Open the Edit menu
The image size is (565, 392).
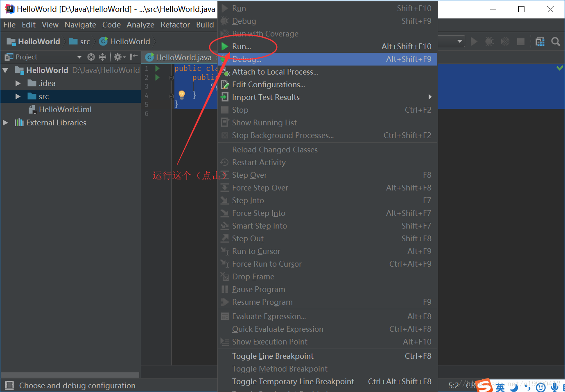coord(29,25)
